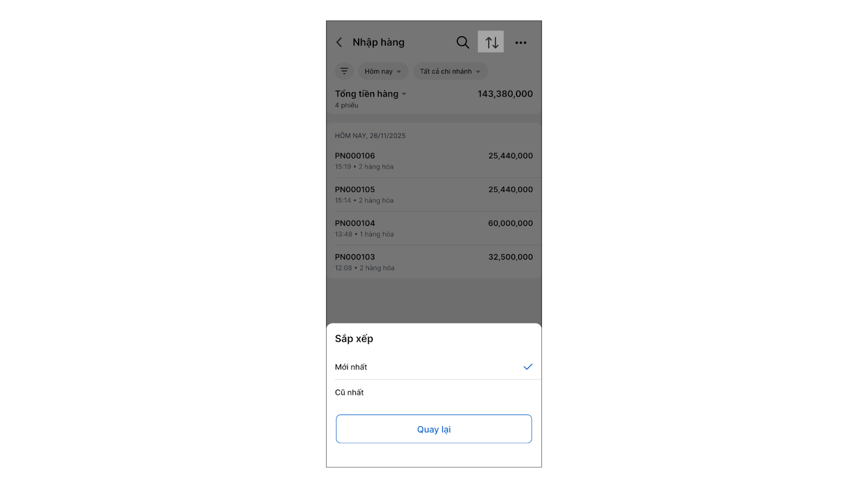Viewport: 868px width, 488px height.
Task: Tap the filter lines icon
Action: pos(344,71)
